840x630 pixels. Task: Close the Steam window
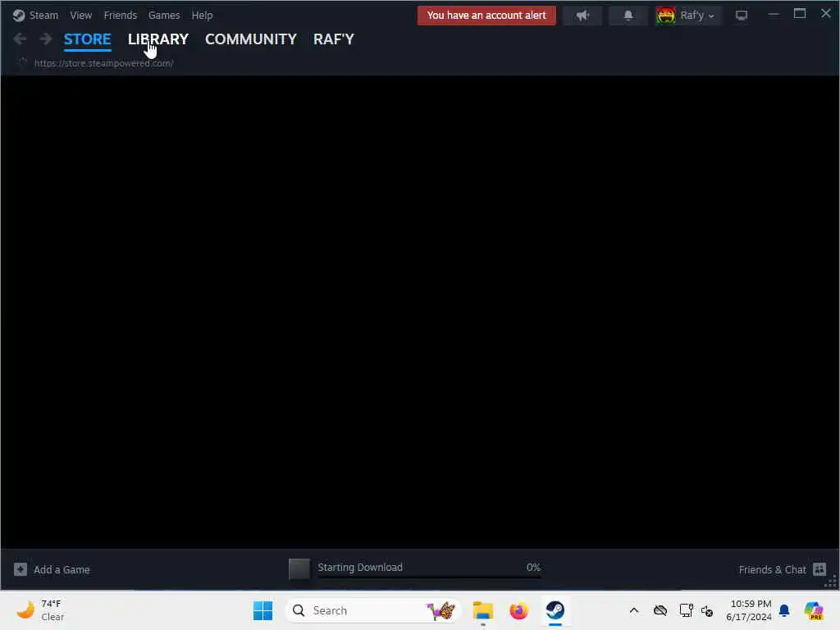tap(826, 13)
